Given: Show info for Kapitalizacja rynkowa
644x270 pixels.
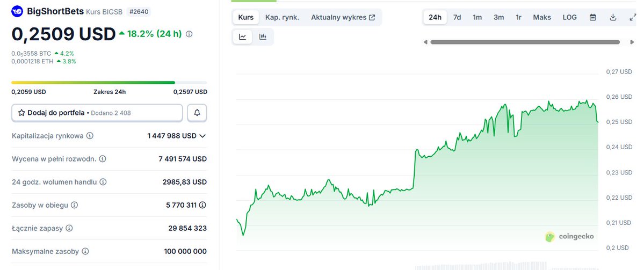Looking at the screenshot, I should point(90,136).
